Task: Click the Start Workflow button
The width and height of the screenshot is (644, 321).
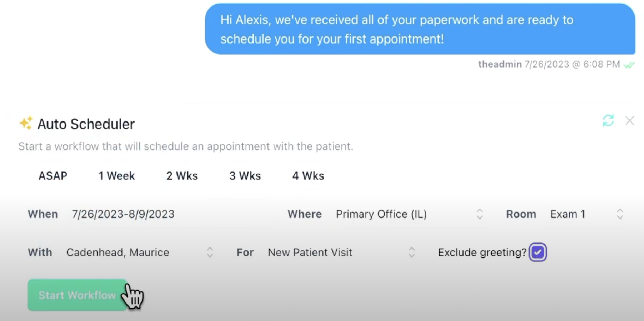Action: point(78,295)
